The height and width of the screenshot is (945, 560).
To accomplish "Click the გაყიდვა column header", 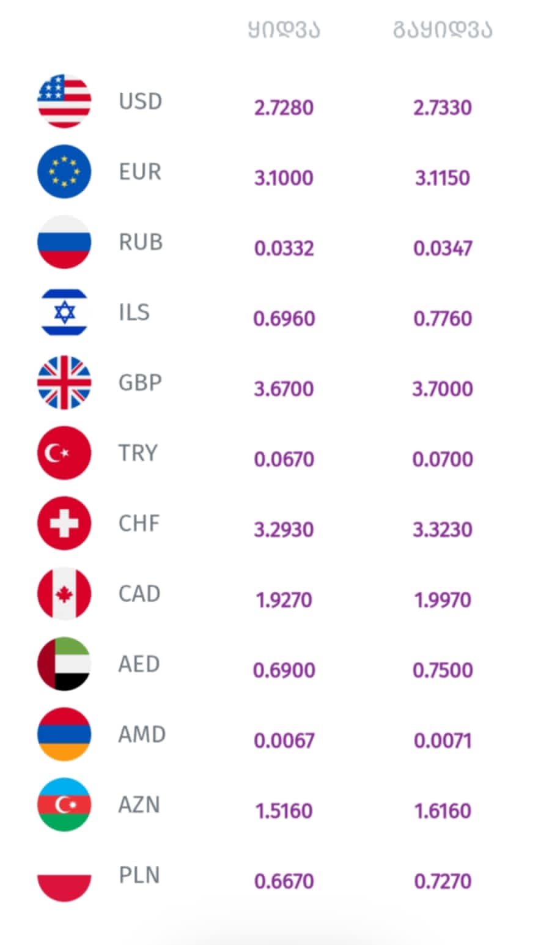I will (x=443, y=29).
